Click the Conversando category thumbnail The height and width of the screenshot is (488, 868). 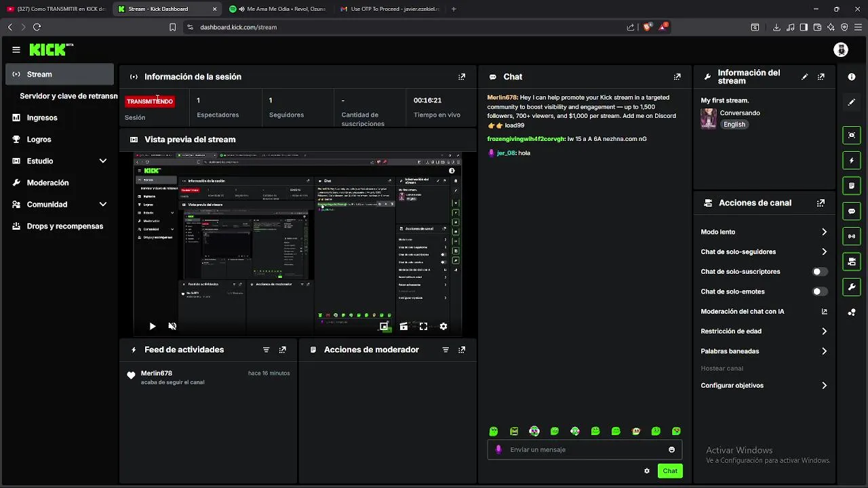709,119
